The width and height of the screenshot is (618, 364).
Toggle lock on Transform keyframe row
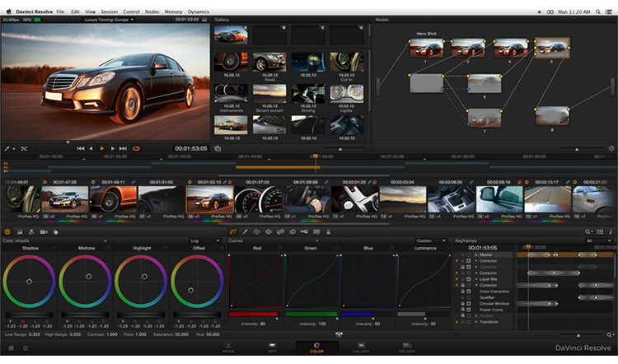pyautogui.click(x=463, y=322)
